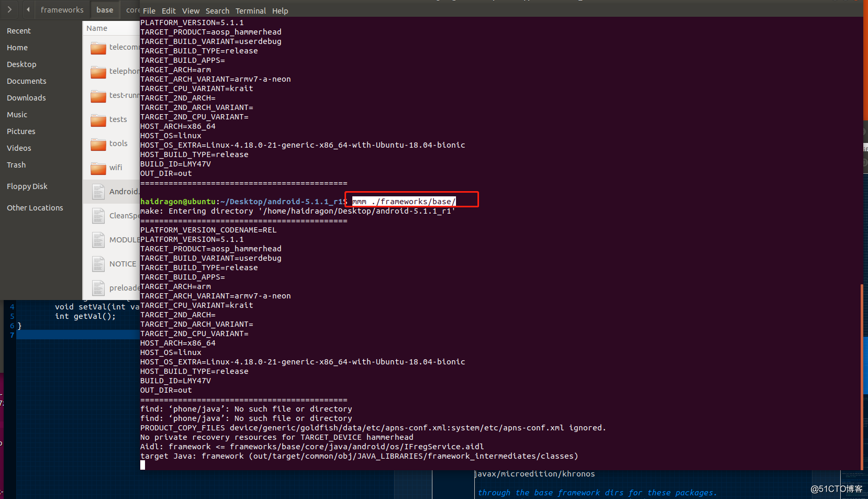The image size is (868, 499).
Task: Click the tests folder name
Action: (x=118, y=119)
